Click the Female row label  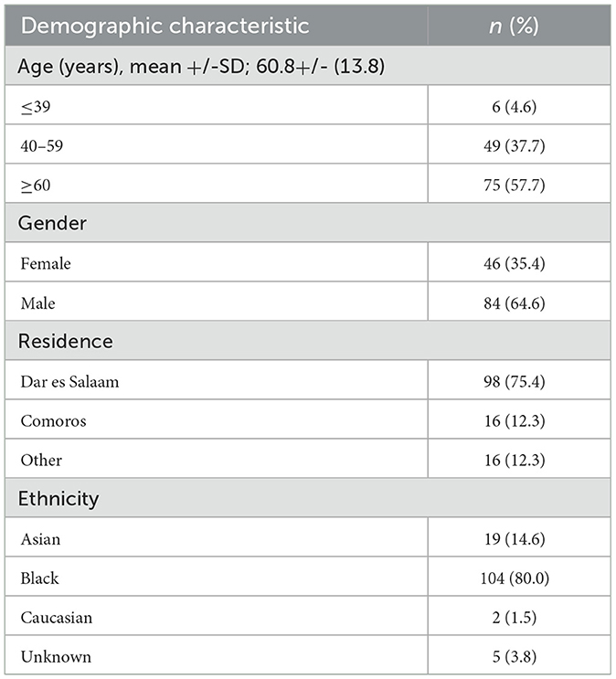(x=46, y=263)
